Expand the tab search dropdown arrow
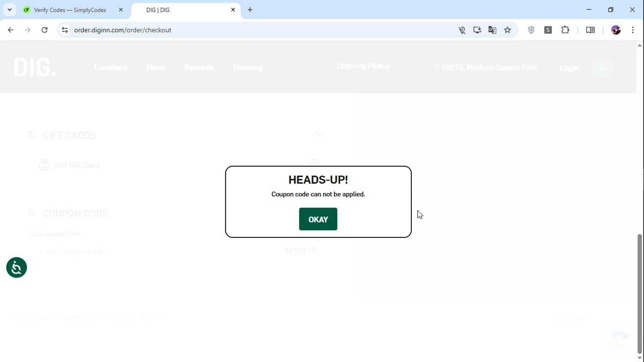644x362 pixels. tap(9, 9)
